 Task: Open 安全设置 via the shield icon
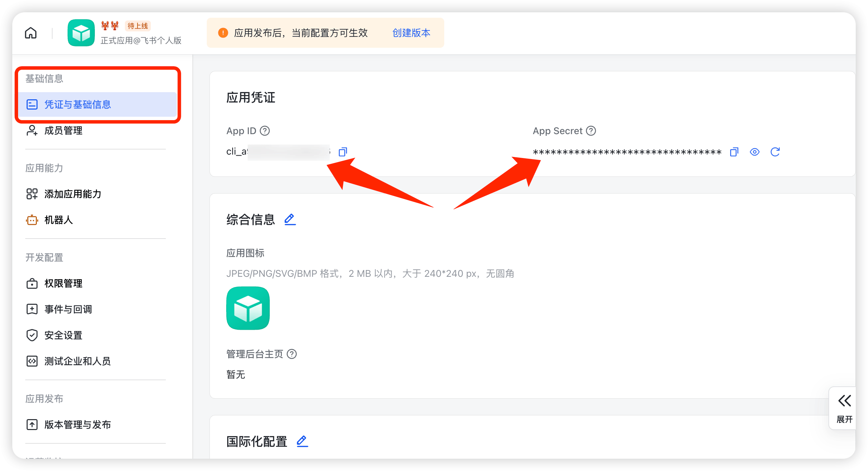(32, 335)
